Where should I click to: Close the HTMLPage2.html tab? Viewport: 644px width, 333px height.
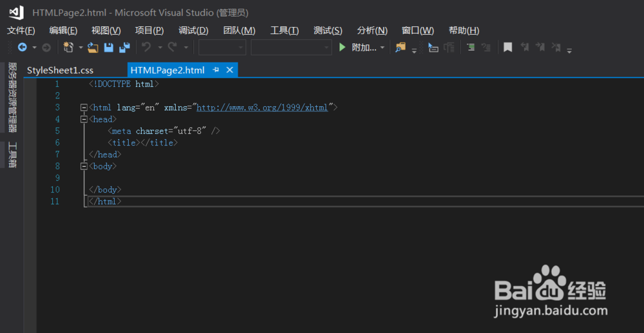click(229, 70)
